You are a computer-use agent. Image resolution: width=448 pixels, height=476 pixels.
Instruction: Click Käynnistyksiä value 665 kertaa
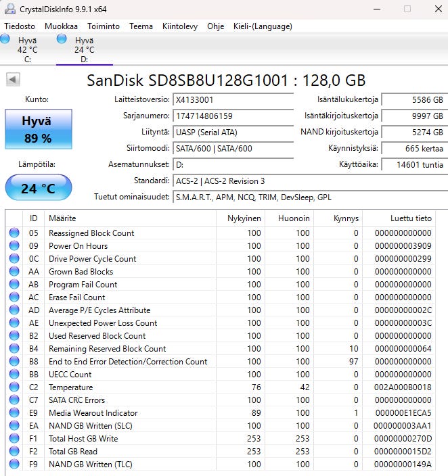[415, 149]
